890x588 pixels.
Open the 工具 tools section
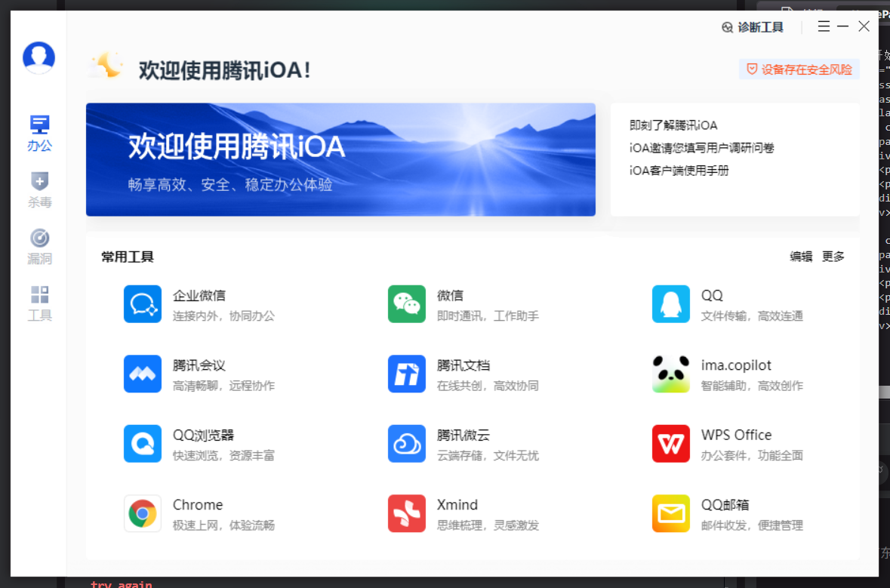pyautogui.click(x=39, y=303)
